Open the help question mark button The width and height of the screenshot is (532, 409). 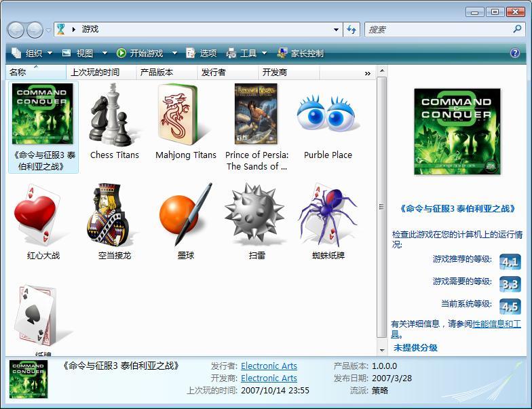515,53
